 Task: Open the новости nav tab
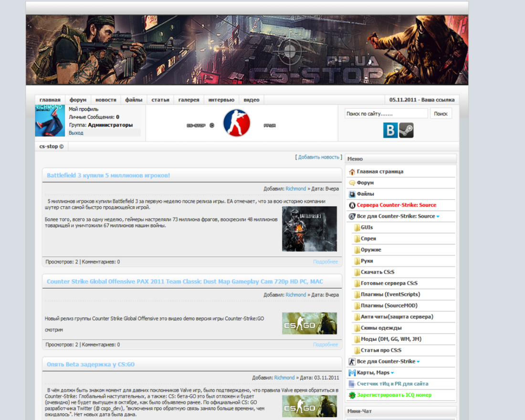tap(106, 100)
